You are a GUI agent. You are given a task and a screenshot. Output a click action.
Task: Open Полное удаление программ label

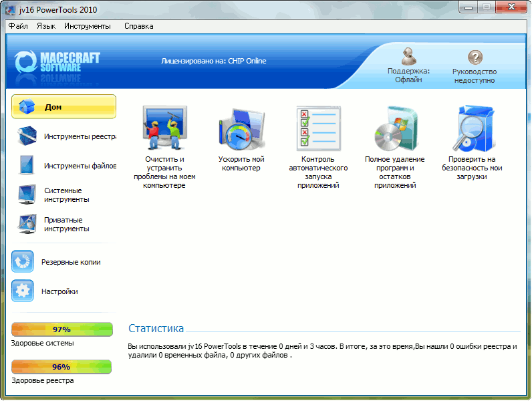coord(395,172)
